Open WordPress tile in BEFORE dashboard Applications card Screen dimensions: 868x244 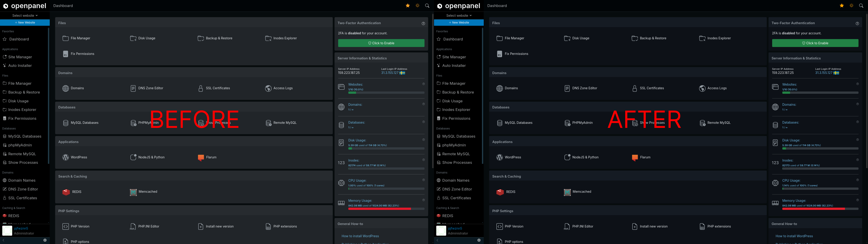tap(74, 157)
